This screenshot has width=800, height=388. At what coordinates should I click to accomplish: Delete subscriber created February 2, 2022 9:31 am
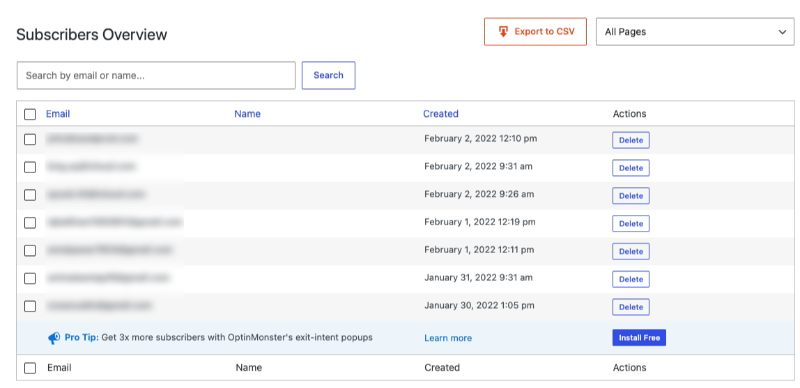pyautogui.click(x=631, y=168)
